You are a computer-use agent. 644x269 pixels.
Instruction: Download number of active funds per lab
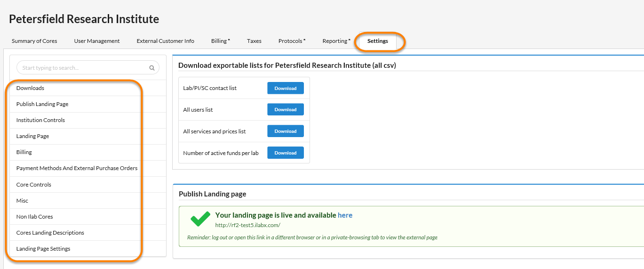point(286,153)
